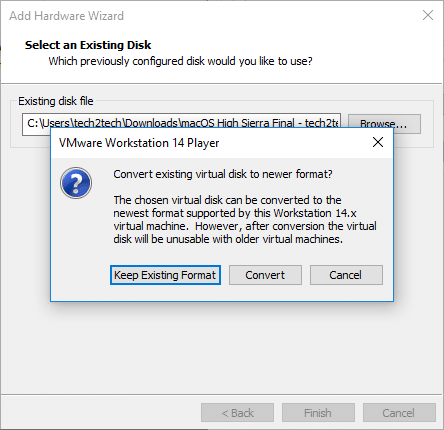444x430 pixels.
Task: Go to the previous step with Back
Action: (237, 413)
